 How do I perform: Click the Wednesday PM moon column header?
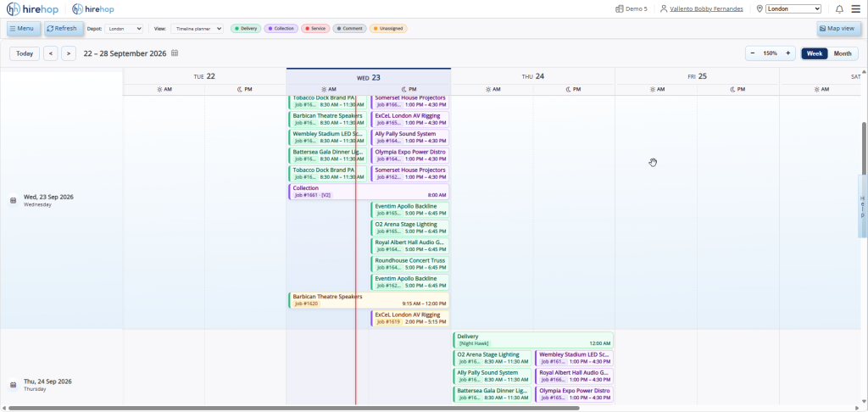[409, 89]
